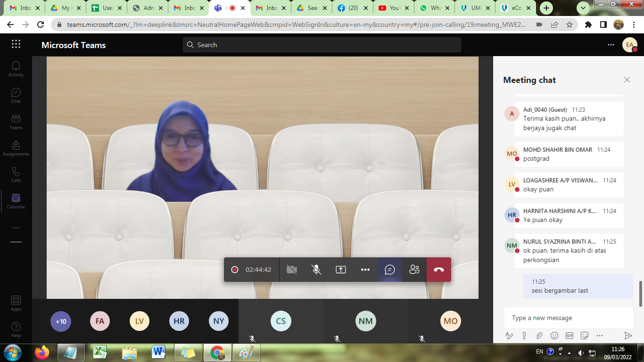Image resolution: width=644 pixels, height=362 pixels.
Task: Switch to the Facebook (20) browser tab
Action: (352, 8)
